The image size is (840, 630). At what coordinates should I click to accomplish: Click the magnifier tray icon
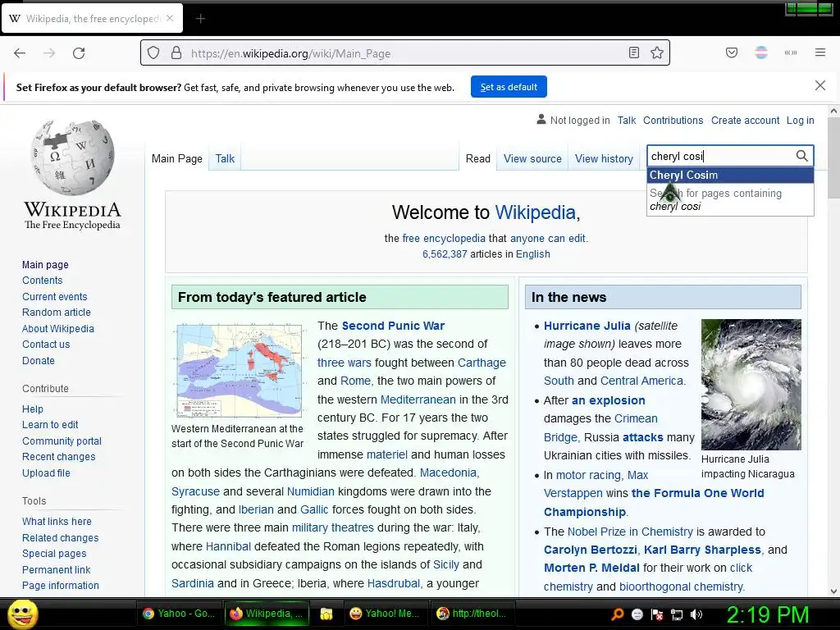[618, 614]
